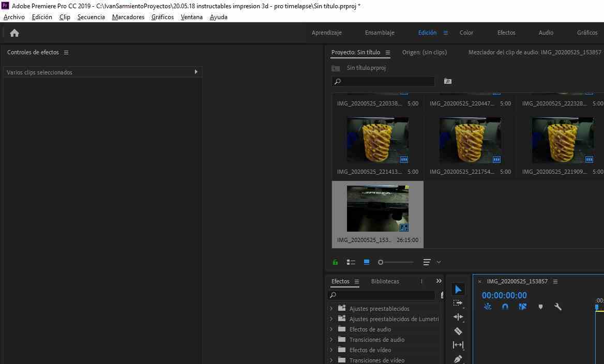Viewport: 604px width, 364px height.
Task: Click the timeline playhead marker
Action: pos(597,307)
